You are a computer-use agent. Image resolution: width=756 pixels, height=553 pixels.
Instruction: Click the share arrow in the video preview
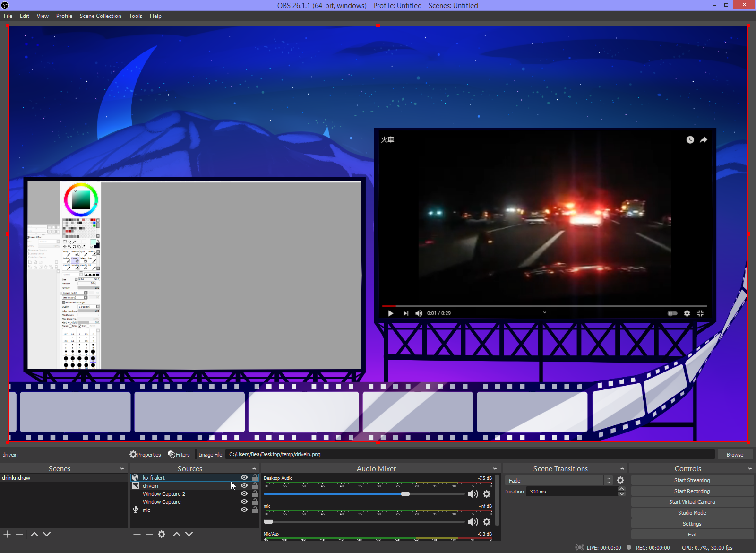pyautogui.click(x=704, y=140)
